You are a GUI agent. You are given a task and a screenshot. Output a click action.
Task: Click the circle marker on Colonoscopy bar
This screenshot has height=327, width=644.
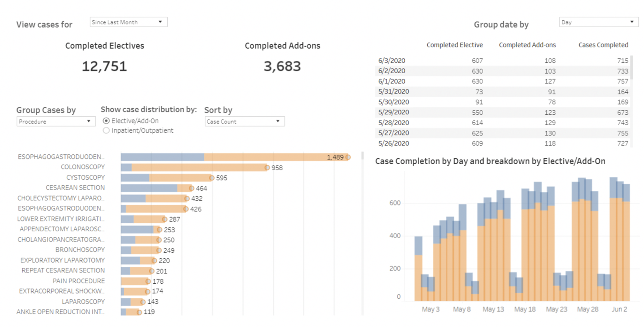[x=267, y=168]
